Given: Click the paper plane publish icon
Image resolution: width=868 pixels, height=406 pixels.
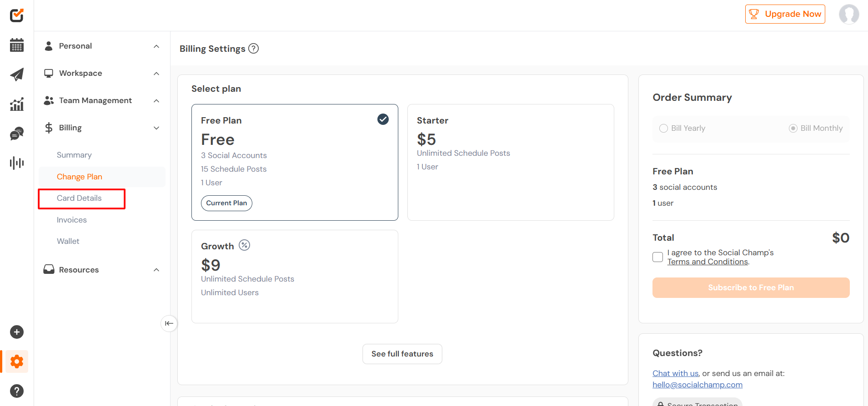Looking at the screenshot, I should 17,74.
